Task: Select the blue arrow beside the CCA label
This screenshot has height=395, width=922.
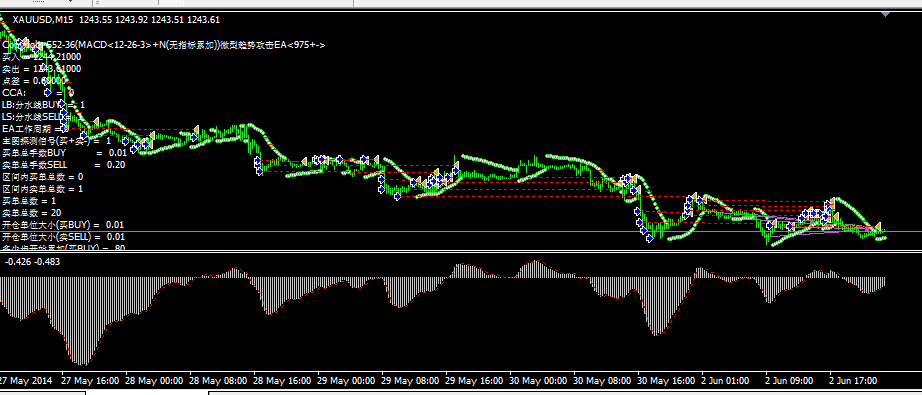Action: (x=48, y=92)
